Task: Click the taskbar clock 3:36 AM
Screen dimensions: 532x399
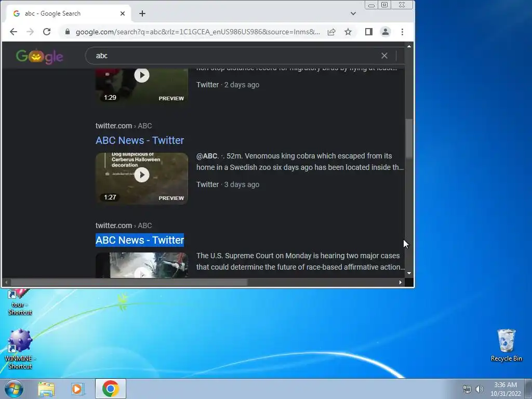Action: [506, 389]
